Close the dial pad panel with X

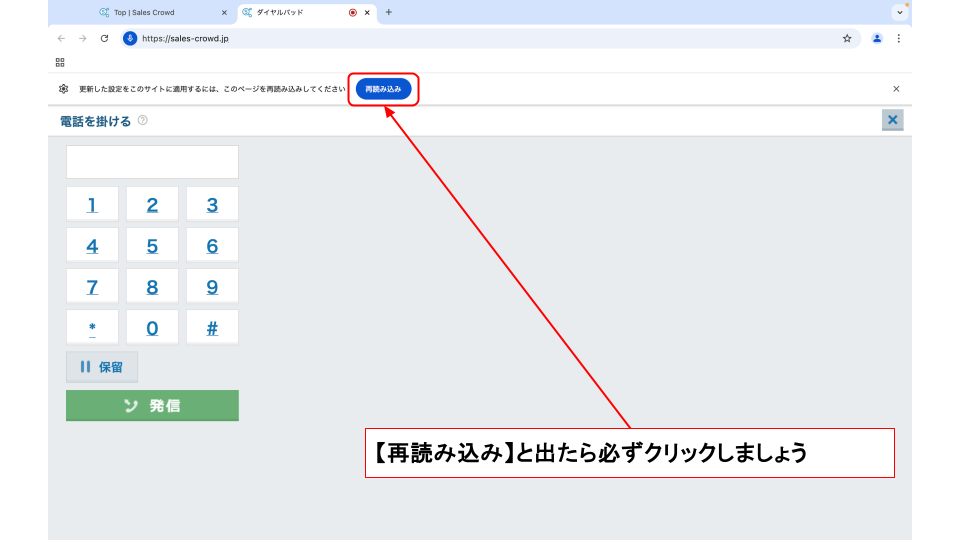[x=892, y=120]
